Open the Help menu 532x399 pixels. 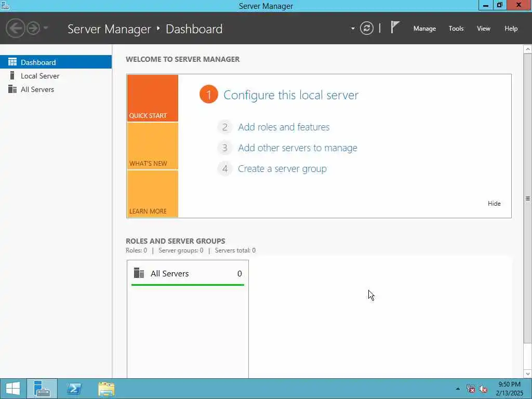point(511,29)
